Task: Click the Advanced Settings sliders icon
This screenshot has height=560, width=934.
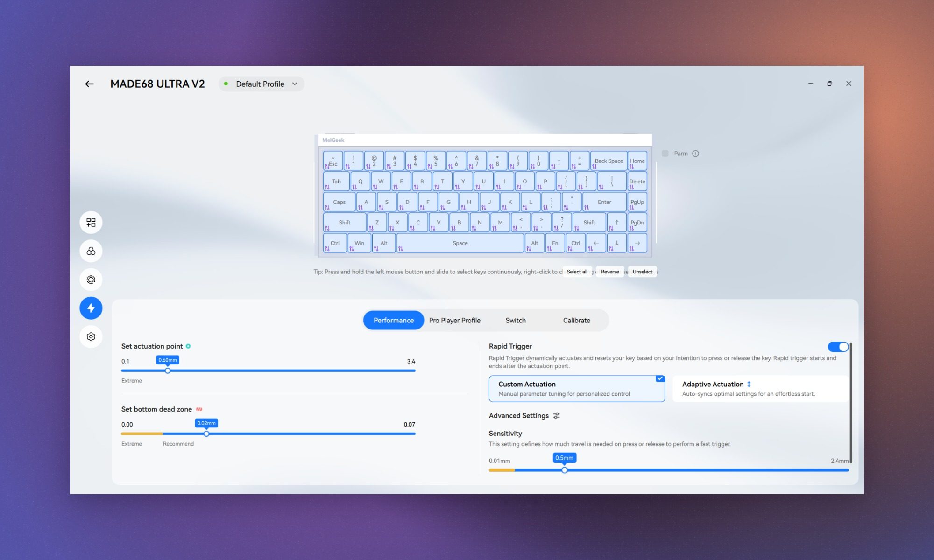Action: pos(556,416)
